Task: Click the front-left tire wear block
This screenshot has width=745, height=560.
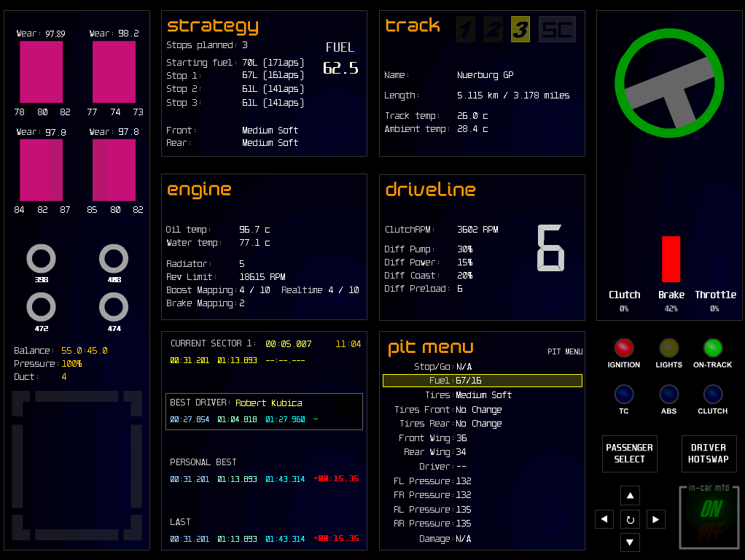Action: 42,71
